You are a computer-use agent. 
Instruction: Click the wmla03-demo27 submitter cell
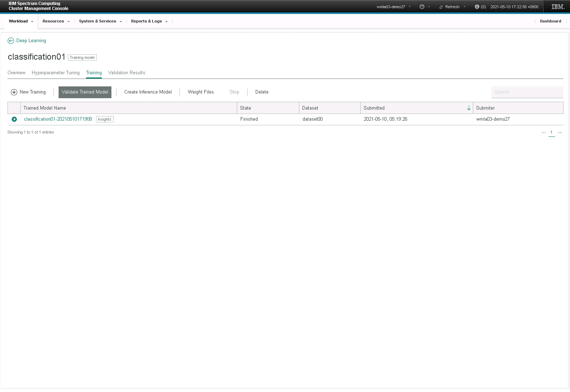pyautogui.click(x=493, y=119)
